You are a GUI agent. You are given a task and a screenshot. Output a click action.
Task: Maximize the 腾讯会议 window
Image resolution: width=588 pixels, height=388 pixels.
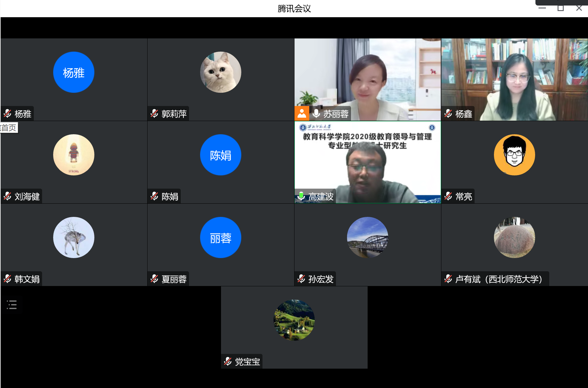point(560,8)
